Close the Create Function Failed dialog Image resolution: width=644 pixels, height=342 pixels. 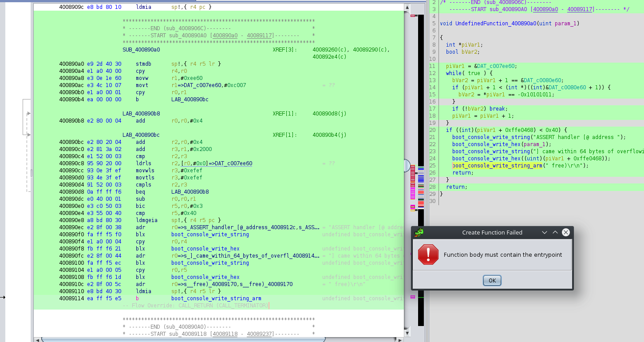tap(566, 232)
